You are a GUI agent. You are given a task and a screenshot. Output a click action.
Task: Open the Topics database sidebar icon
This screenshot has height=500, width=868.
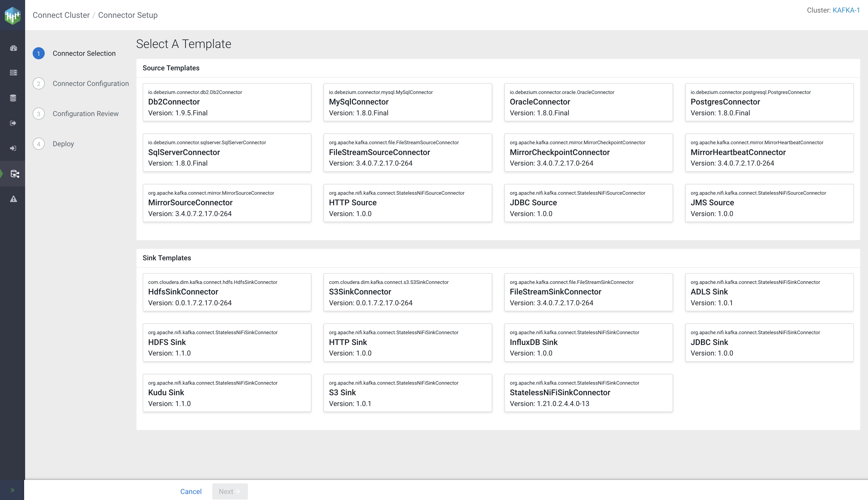pos(13,98)
